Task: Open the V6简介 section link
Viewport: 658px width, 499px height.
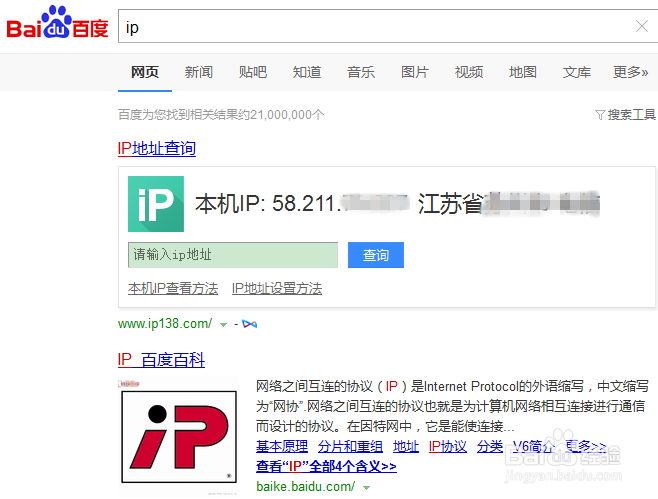Action: (x=534, y=446)
